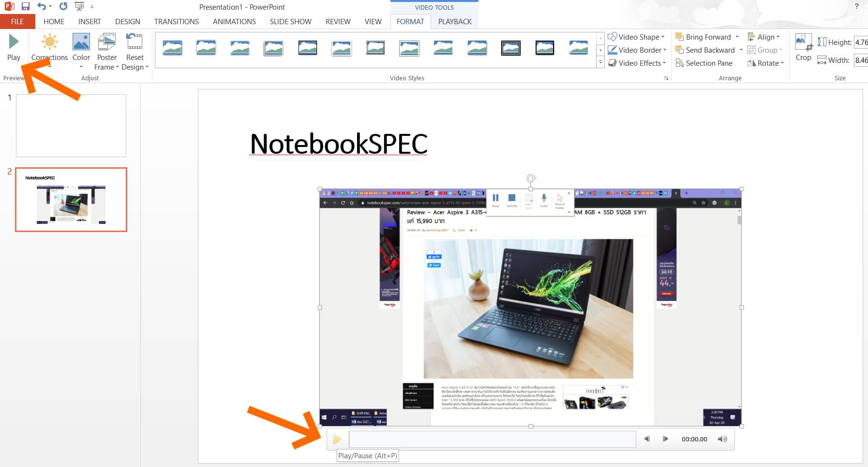Screen dimensions: 868x467
Task: Open the Video Effects dropdown
Action: tap(637, 63)
